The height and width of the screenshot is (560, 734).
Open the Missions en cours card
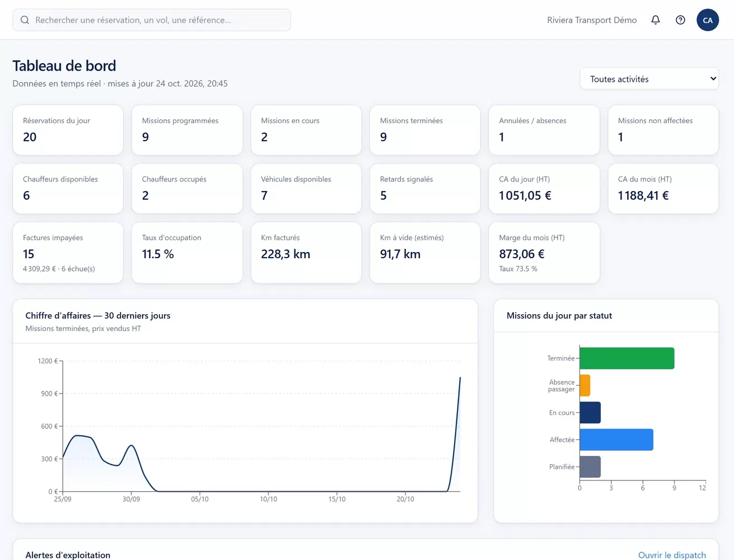coord(306,130)
